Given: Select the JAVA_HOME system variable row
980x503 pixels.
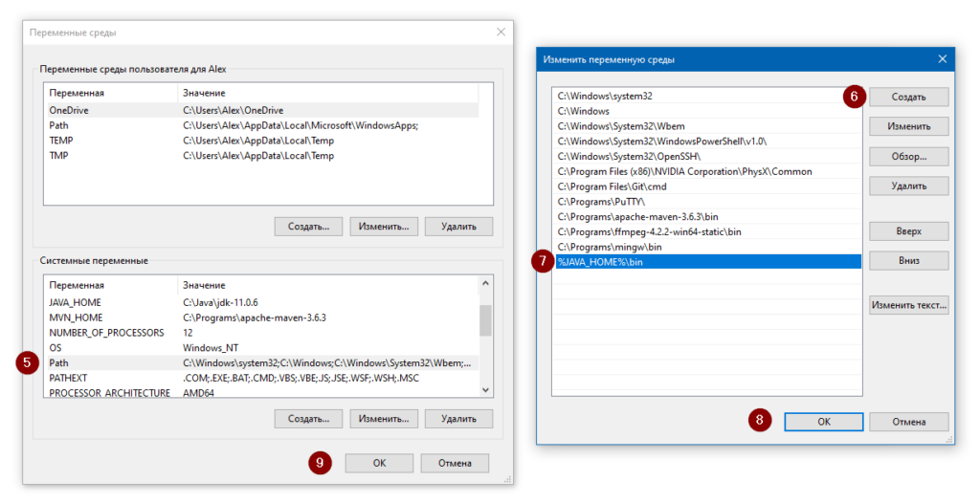Looking at the screenshot, I should coord(258,302).
